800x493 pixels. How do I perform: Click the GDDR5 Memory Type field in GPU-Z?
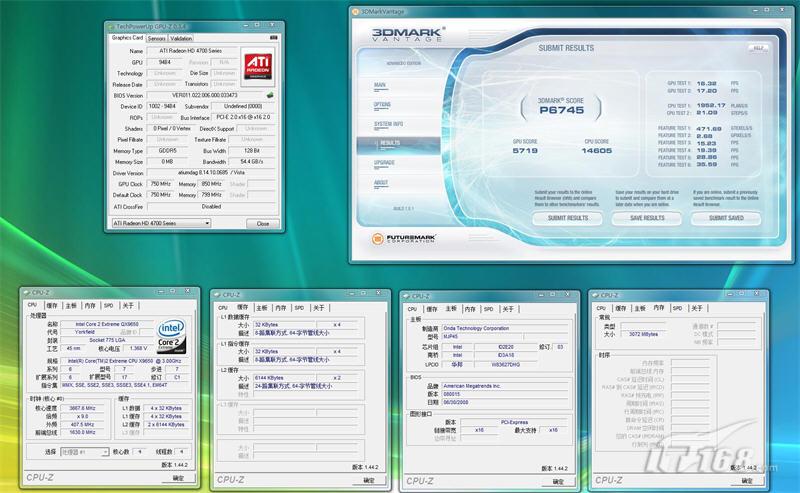[167, 151]
